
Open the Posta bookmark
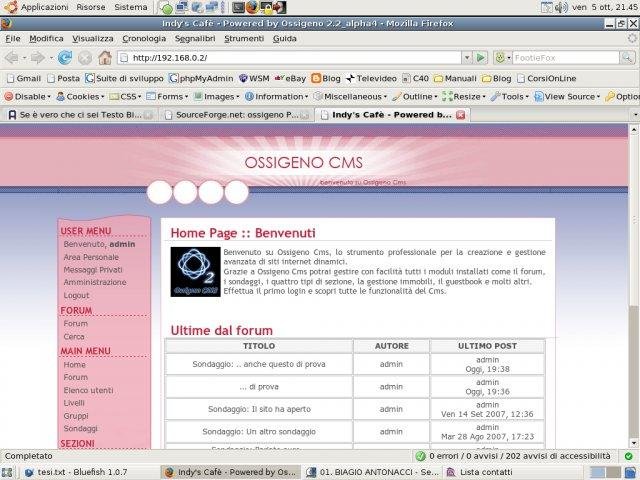tap(63, 78)
